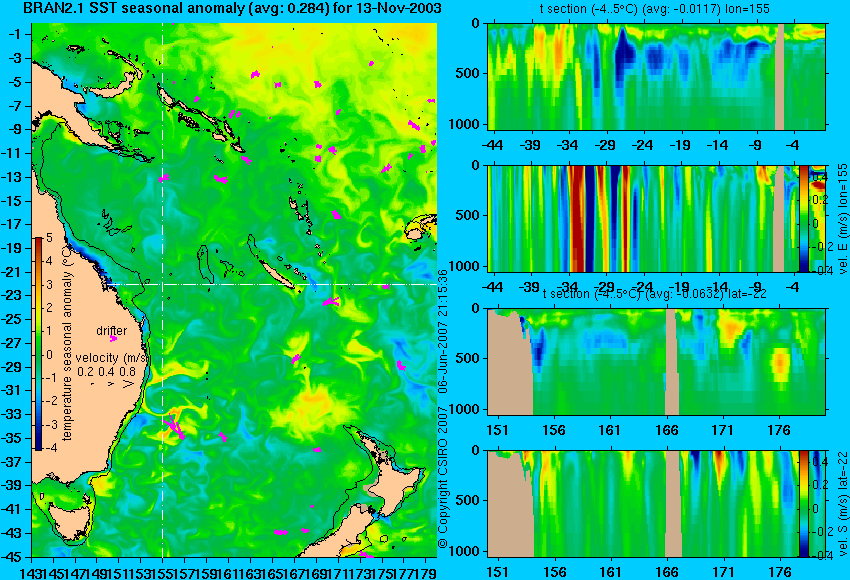This screenshot has height=580, width=850.
Task: Click the 't section' title ending lat=-22
Action: [654, 294]
